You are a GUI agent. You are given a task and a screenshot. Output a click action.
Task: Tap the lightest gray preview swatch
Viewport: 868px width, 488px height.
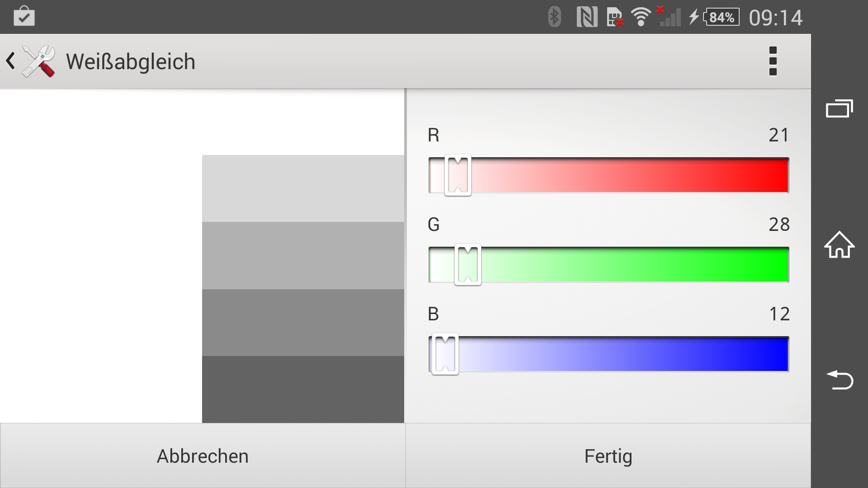303,188
